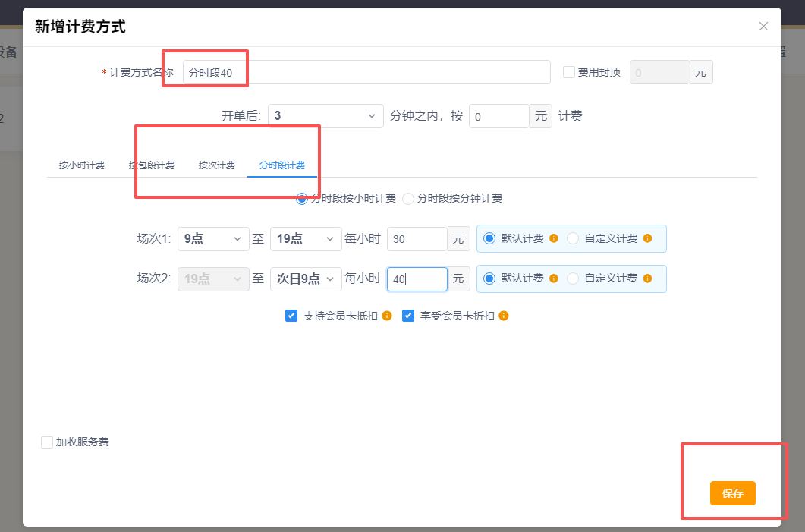This screenshot has height=532, width=805.
Task: Click info icon beside 场次1 自定义计费
Action: [x=647, y=238]
